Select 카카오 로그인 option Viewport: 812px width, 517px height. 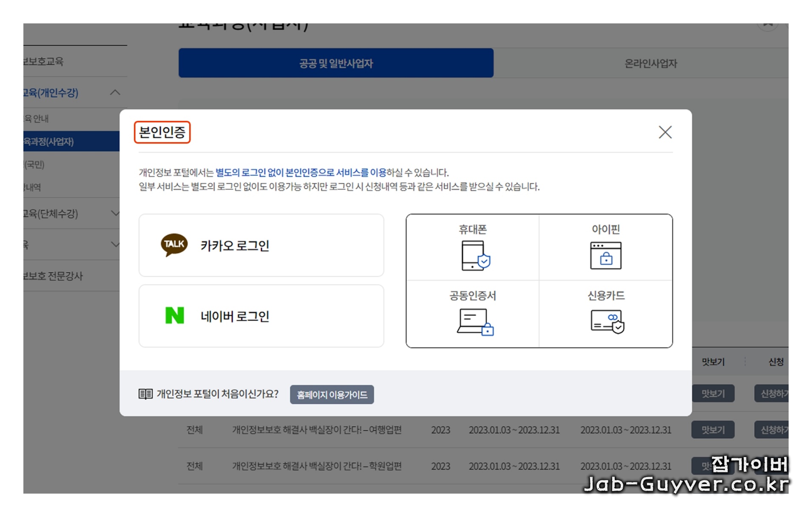(261, 246)
